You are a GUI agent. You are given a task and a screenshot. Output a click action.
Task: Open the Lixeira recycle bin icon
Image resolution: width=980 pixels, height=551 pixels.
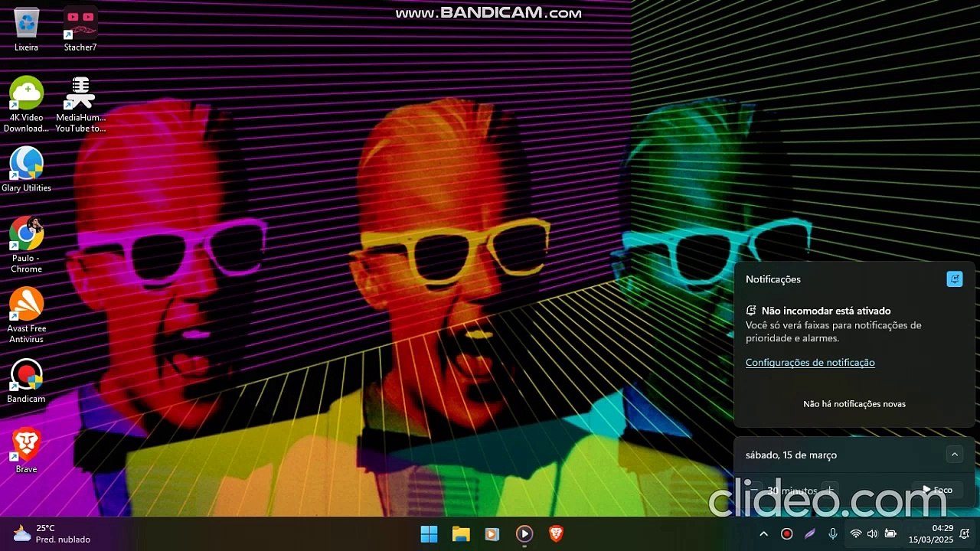[x=26, y=29]
